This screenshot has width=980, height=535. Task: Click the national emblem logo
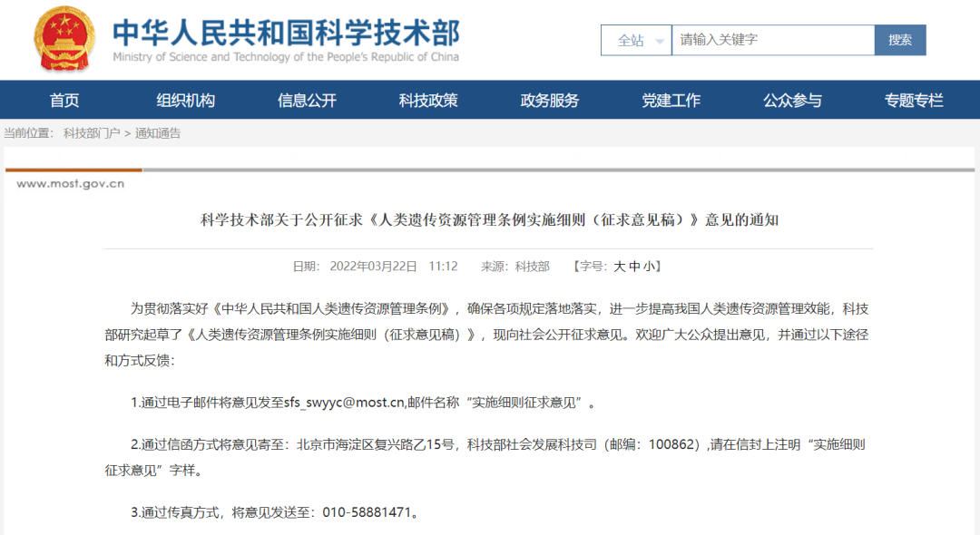tap(64, 40)
